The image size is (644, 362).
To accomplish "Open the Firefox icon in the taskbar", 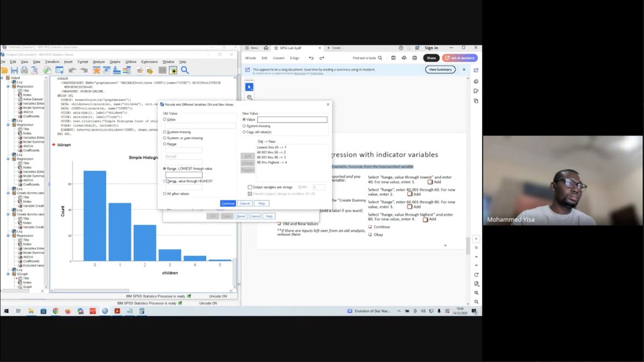I will pyautogui.click(x=68, y=311).
